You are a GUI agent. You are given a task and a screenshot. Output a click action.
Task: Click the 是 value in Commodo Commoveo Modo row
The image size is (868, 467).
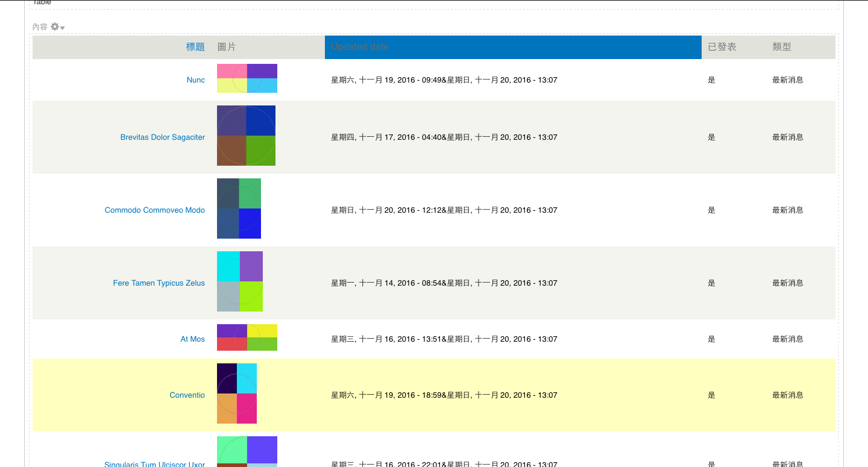711,210
